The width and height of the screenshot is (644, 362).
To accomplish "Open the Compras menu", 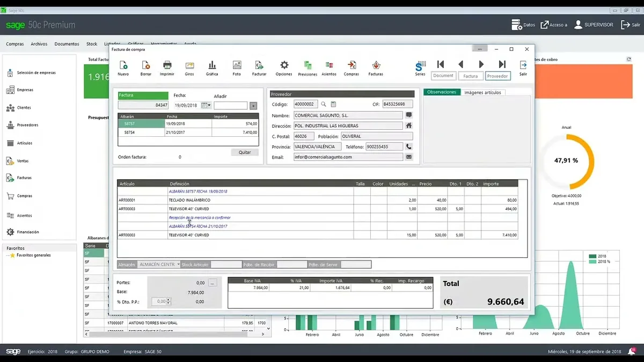I will [x=15, y=44].
